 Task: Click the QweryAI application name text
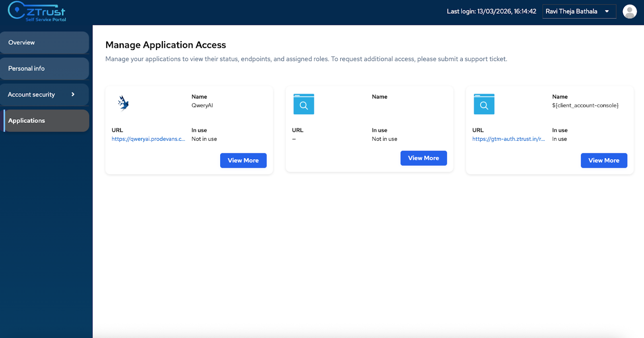[x=202, y=105]
